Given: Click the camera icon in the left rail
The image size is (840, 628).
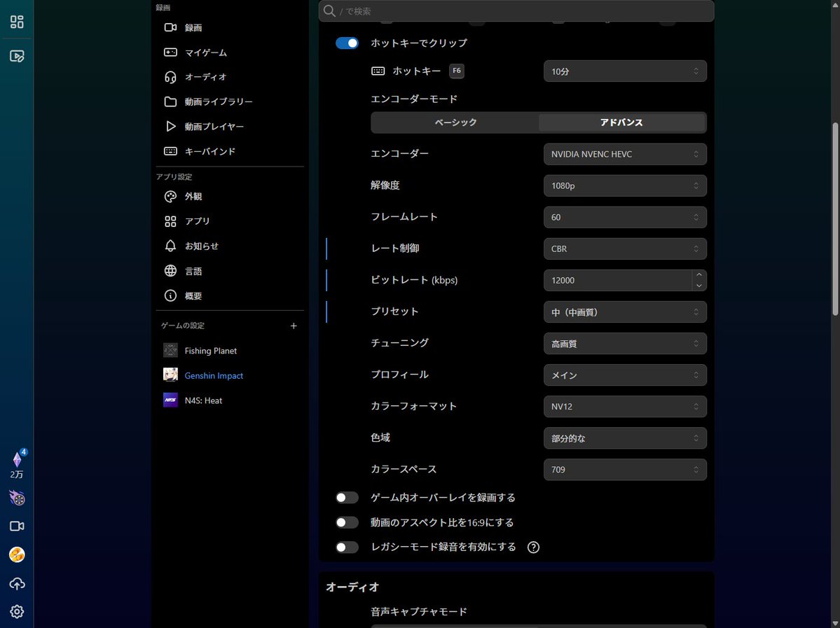Looking at the screenshot, I should point(17,526).
